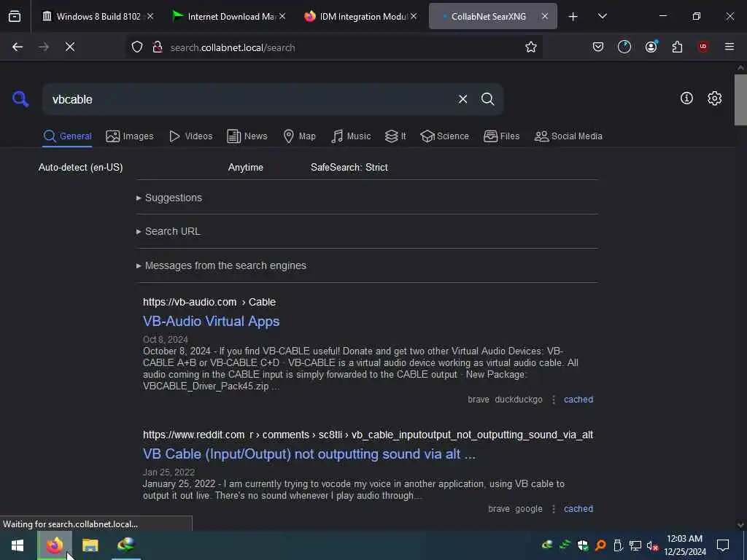Click the SearXNG magnifier logo
The width and height of the screenshot is (747, 560).
[20, 99]
